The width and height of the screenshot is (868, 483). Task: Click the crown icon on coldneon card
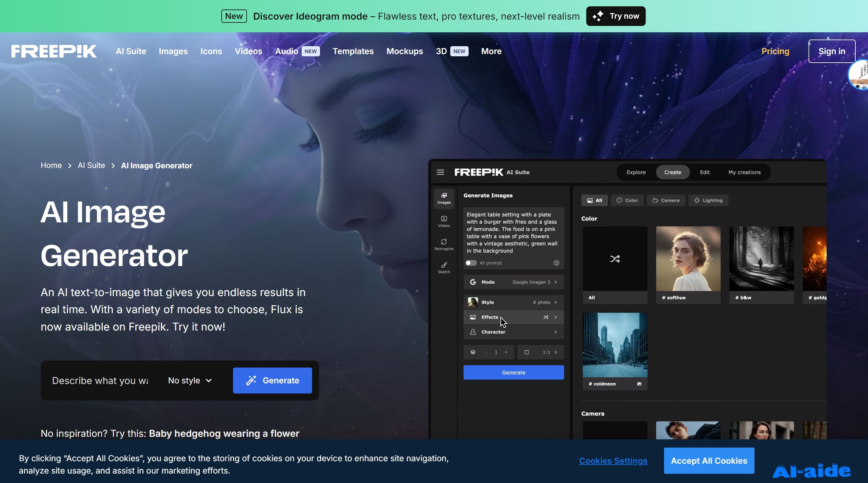[639, 384]
